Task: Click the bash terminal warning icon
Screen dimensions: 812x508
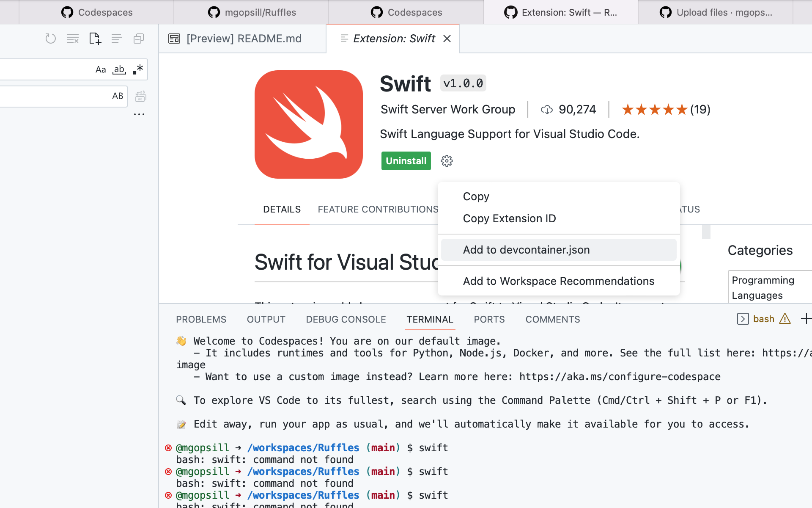Action: tap(785, 318)
